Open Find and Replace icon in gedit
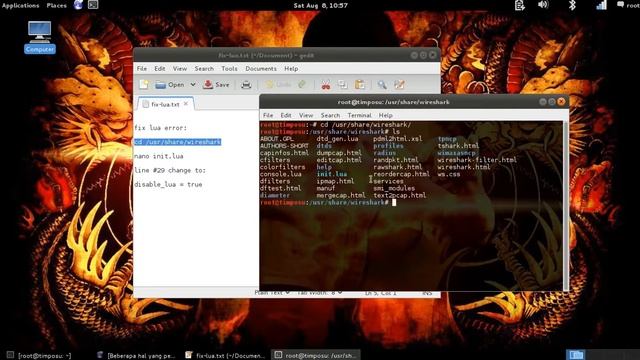 point(399,84)
